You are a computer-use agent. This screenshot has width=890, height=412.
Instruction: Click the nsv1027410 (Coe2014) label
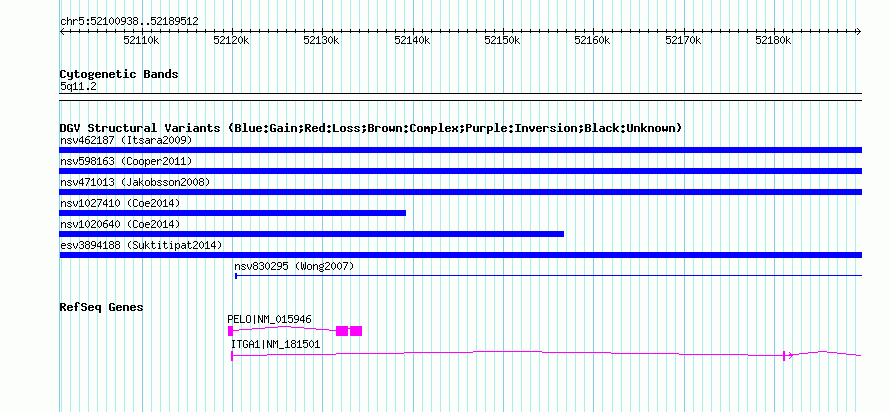coord(120,203)
